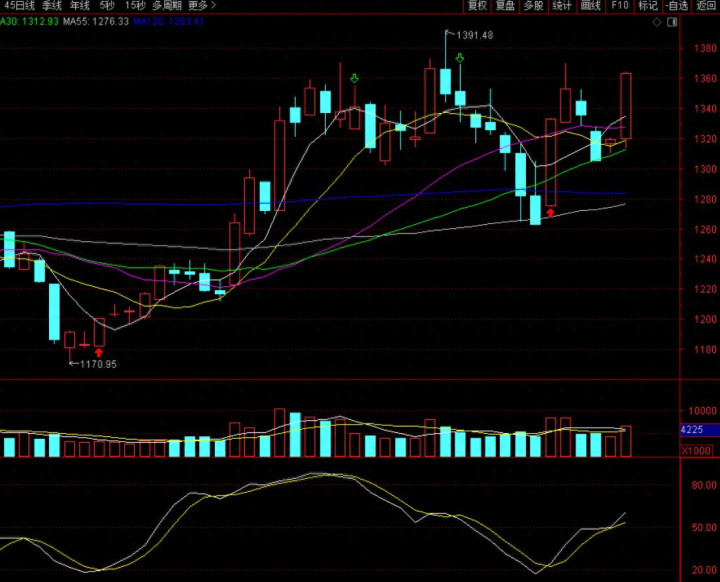Toggle the 标记 marker option

pyautogui.click(x=648, y=6)
